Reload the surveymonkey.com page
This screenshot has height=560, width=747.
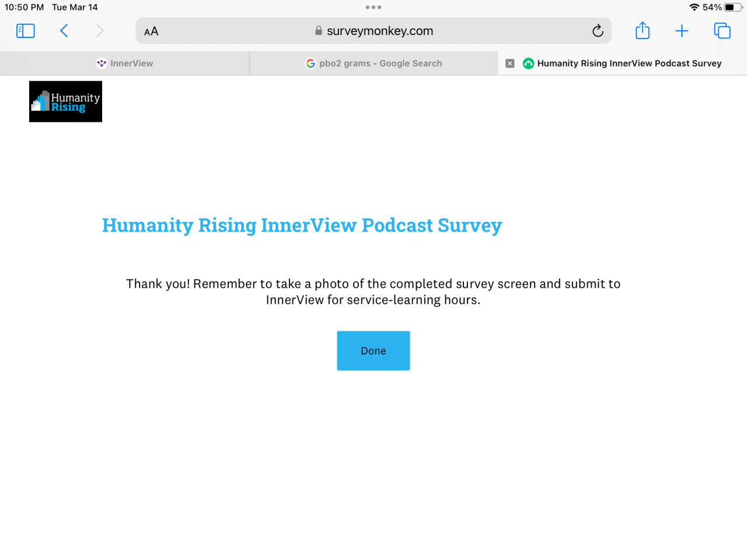tap(598, 31)
